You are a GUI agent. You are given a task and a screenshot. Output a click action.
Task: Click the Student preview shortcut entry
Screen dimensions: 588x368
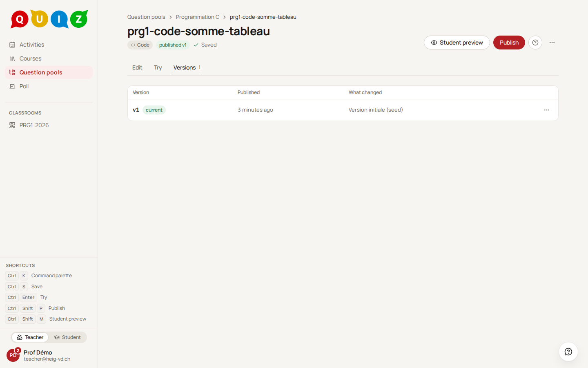point(46,319)
